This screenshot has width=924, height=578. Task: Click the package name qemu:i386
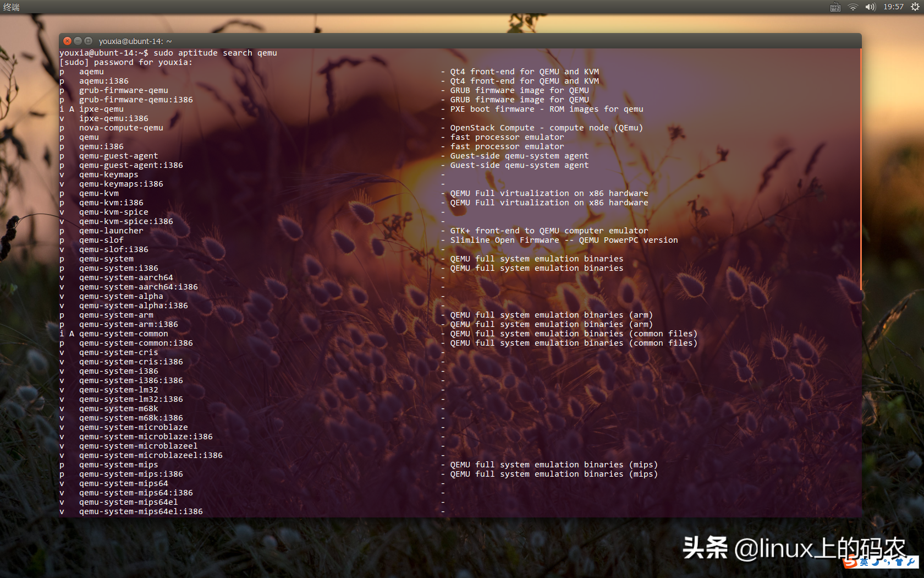click(x=101, y=146)
